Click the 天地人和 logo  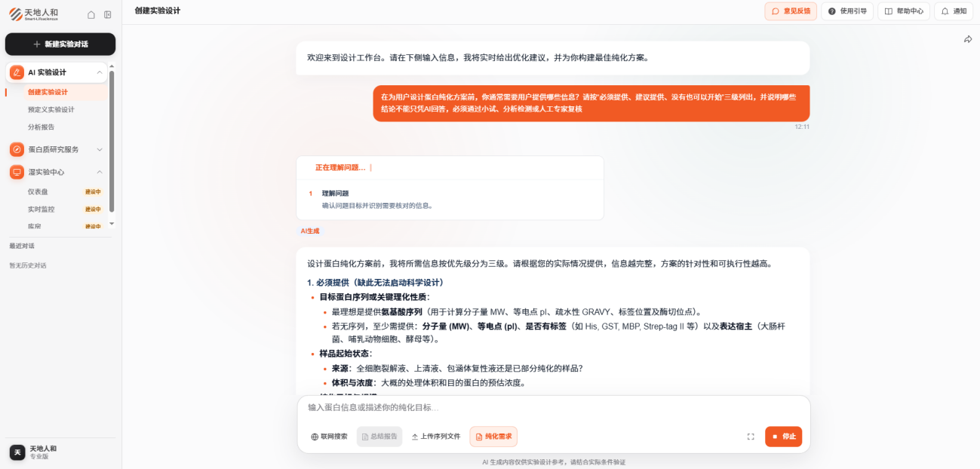[33, 14]
